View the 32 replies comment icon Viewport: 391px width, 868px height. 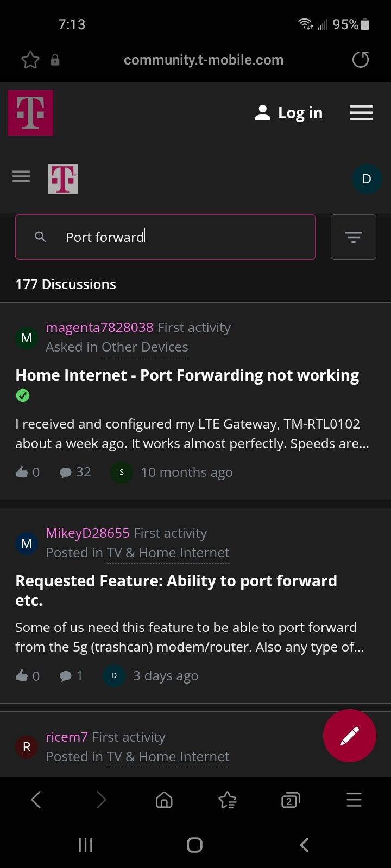(x=65, y=473)
